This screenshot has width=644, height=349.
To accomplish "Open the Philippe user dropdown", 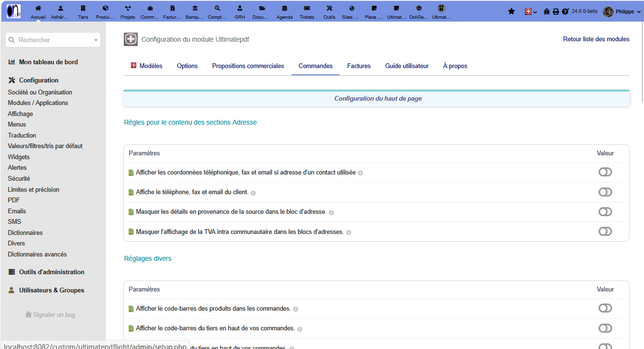I will [x=622, y=12].
